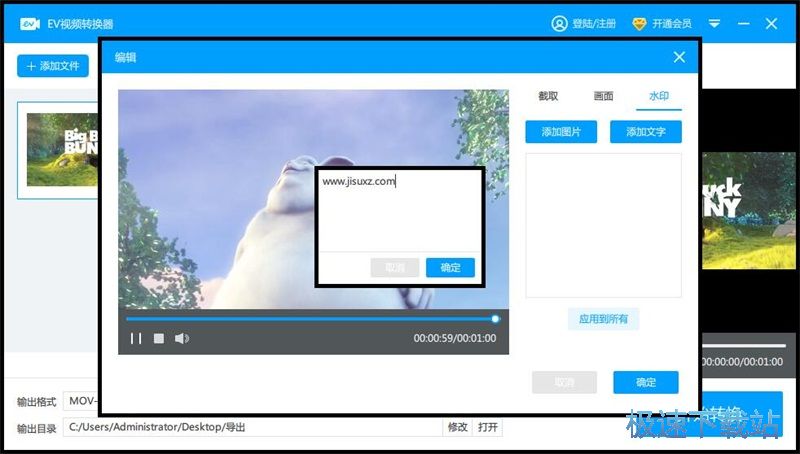Click 应用到所有 button
Image resolution: width=800 pixels, height=454 pixels.
click(x=603, y=319)
